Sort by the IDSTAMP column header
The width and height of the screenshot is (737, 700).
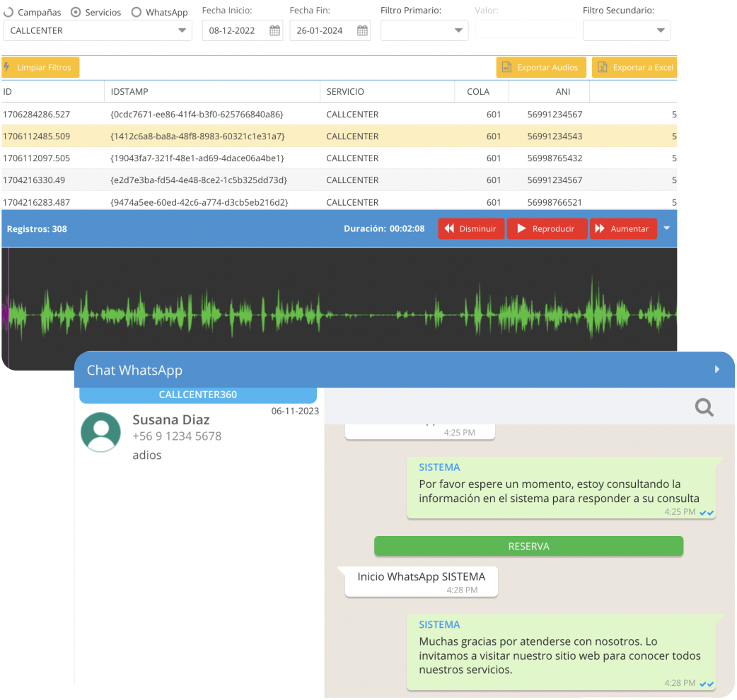pos(129,91)
